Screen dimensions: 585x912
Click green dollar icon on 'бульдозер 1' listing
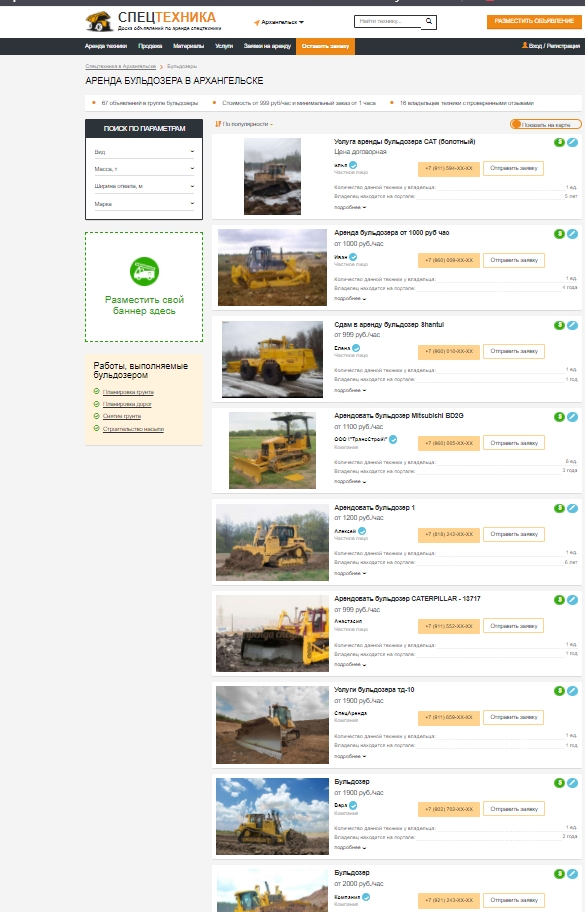point(559,508)
